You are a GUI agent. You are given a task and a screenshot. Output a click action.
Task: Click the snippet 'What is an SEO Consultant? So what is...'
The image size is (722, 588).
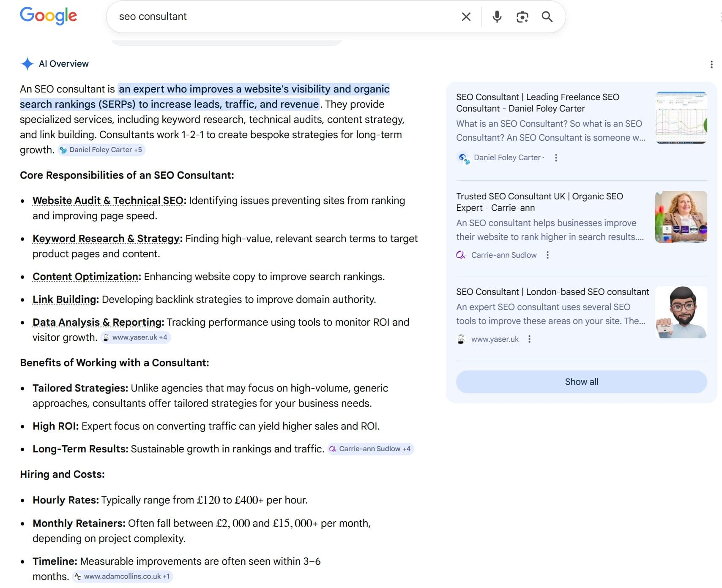(x=551, y=131)
